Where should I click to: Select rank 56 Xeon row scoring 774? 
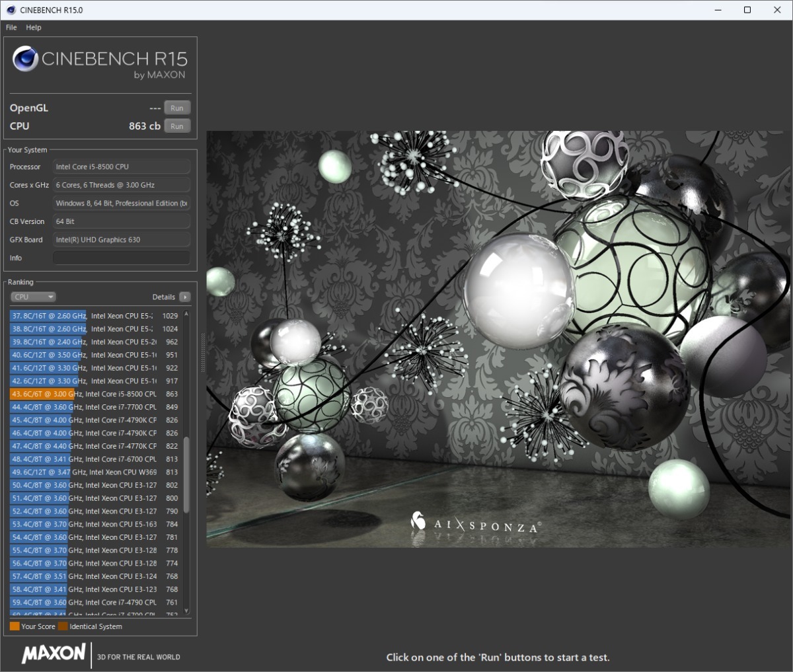click(x=95, y=564)
